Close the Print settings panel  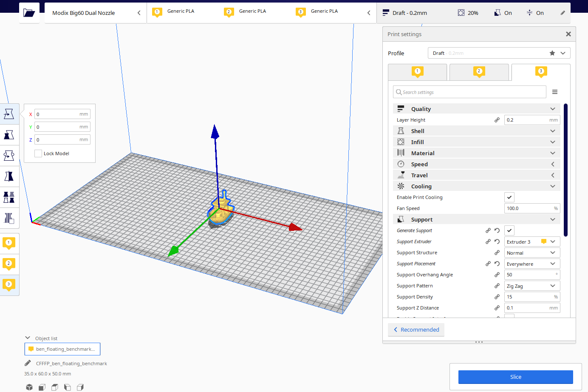[568, 34]
